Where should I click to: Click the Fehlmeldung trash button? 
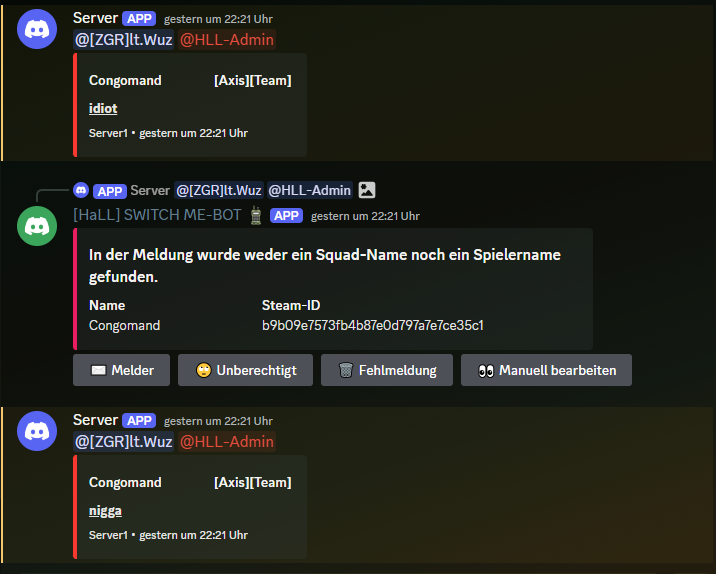(387, 370)
